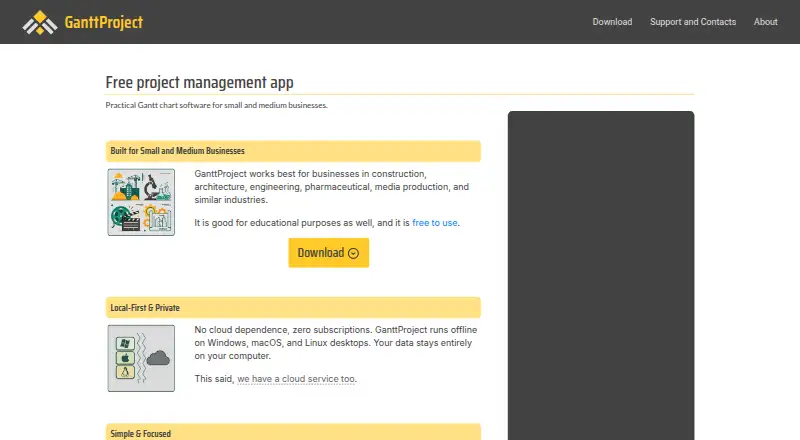Image resolution: width=800 pixels, height=440 pixels.
Task: Open 'we have a cloud service too' link
Action: 296,379
